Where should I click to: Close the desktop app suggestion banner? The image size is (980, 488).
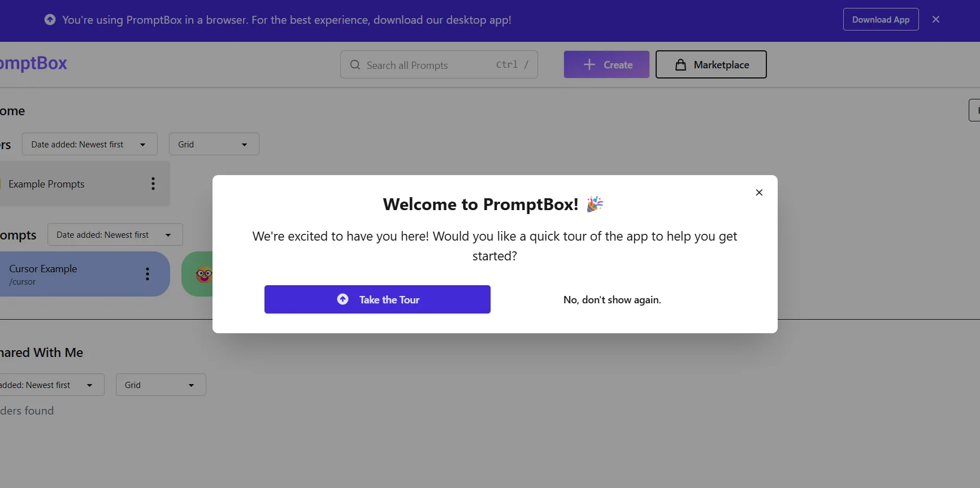936,19
